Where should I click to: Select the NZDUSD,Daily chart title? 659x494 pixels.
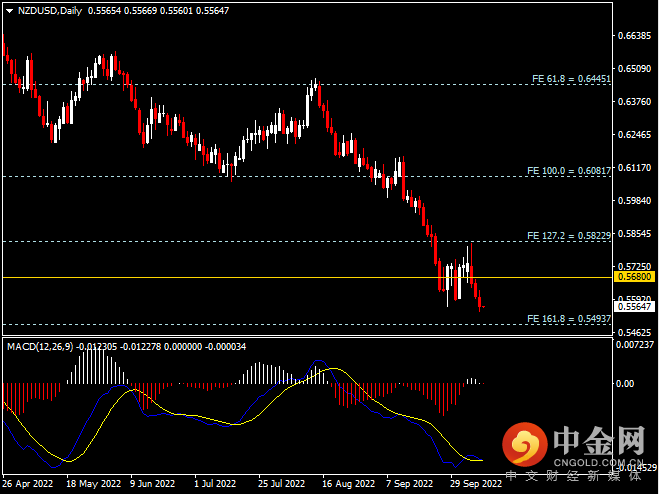(x=50, y=11)
